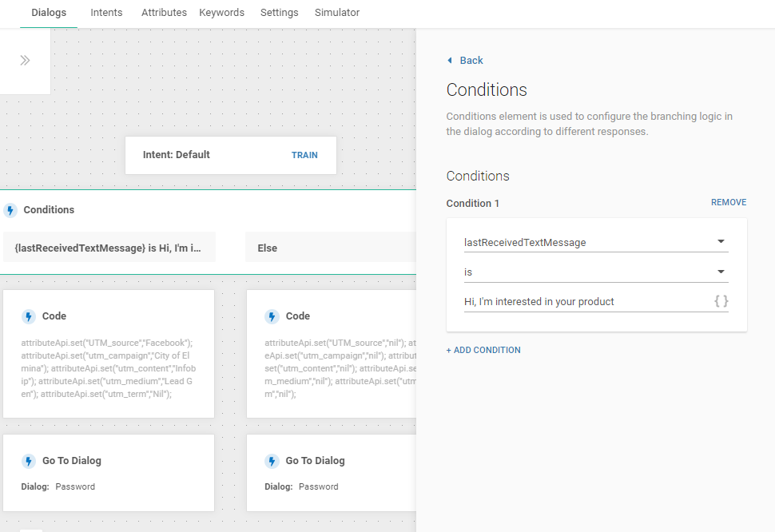Insert attribute using curly braces icon
Viewport: 775px width, 532px height.
721,301
